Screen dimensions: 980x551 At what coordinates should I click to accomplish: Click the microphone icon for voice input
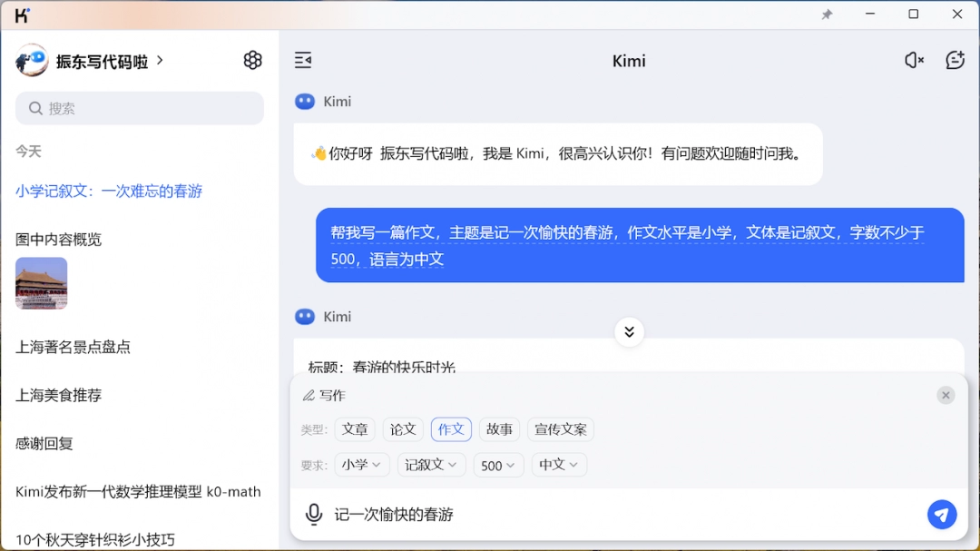coord(314,514)
